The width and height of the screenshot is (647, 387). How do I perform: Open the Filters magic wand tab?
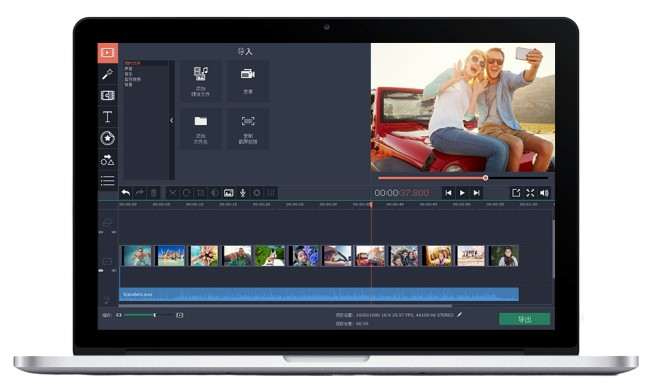(x=107, y=74)
